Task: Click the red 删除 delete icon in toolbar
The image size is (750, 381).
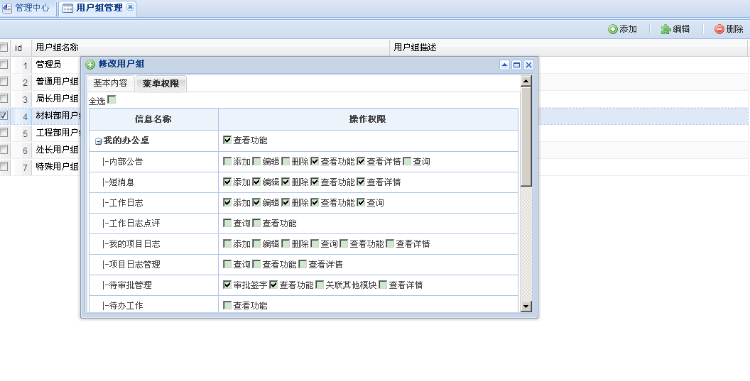Action: tap(719, 29)
